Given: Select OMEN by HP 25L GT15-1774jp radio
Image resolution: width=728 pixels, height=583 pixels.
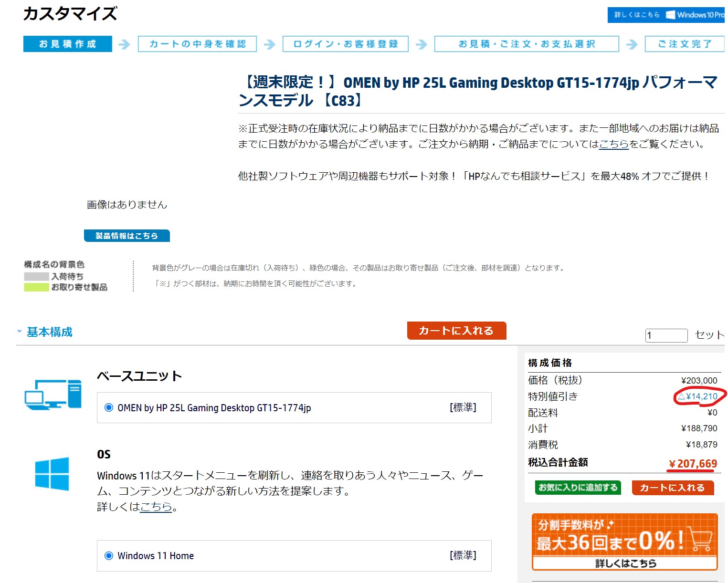Looking at the screenshot, I should pyautogui.click(x=109, y=407).
